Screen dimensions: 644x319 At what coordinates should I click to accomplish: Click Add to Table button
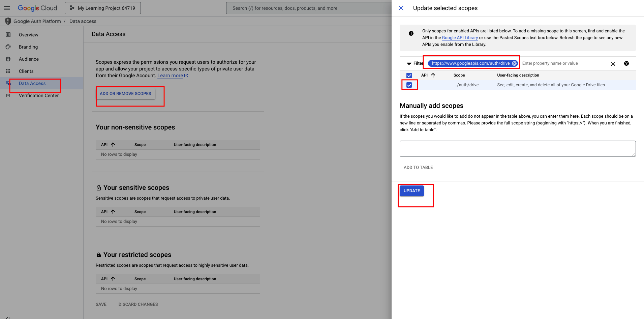418,168
